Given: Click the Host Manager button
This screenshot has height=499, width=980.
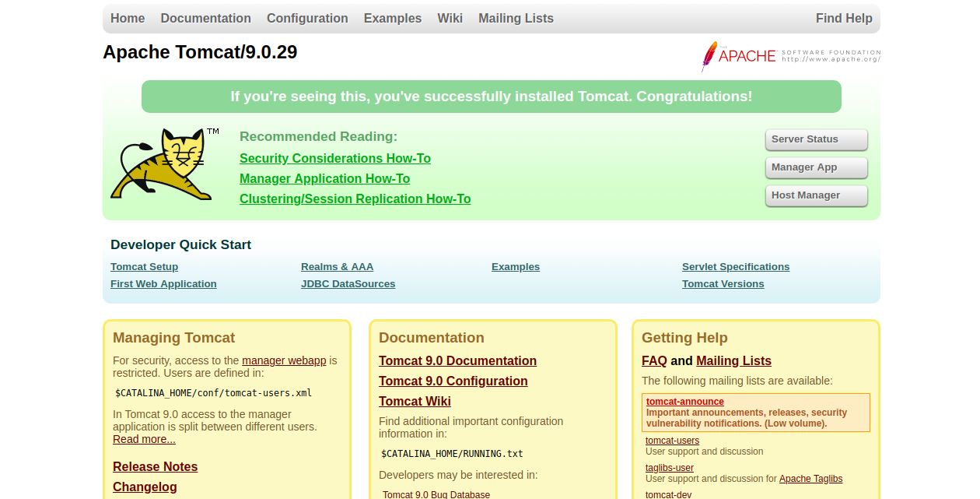Looking at the screenshot, I should (x=817, y=195).
